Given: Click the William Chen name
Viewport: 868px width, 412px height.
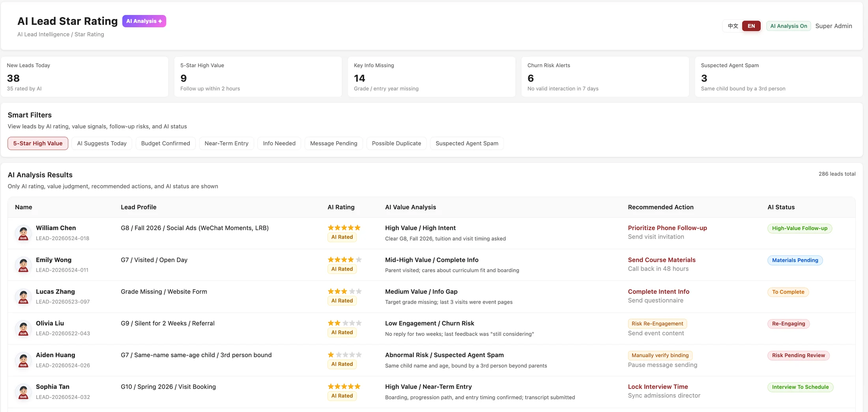Looking at the screenshot, I should click(x=56, y=228).
